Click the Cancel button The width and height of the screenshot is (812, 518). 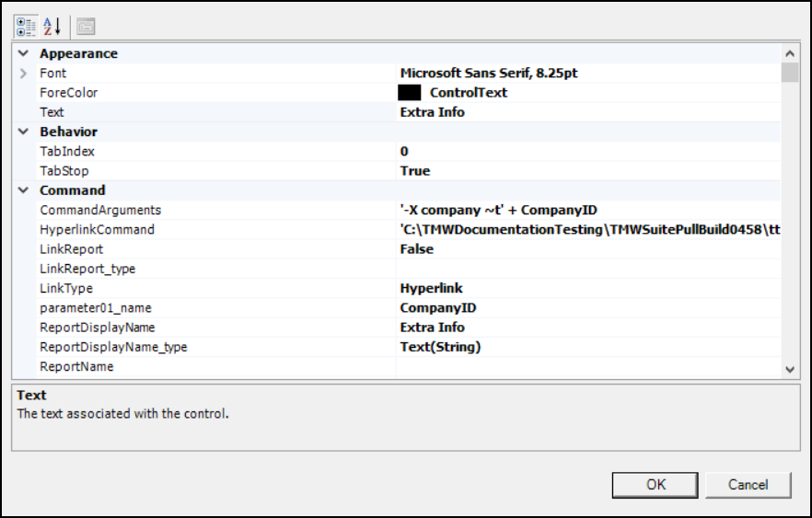click(x=748, y=484)
